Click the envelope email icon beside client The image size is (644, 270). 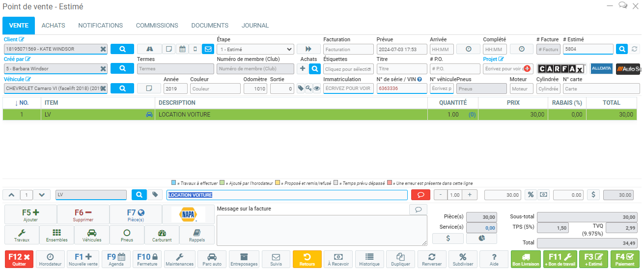(x=208, y=49)
